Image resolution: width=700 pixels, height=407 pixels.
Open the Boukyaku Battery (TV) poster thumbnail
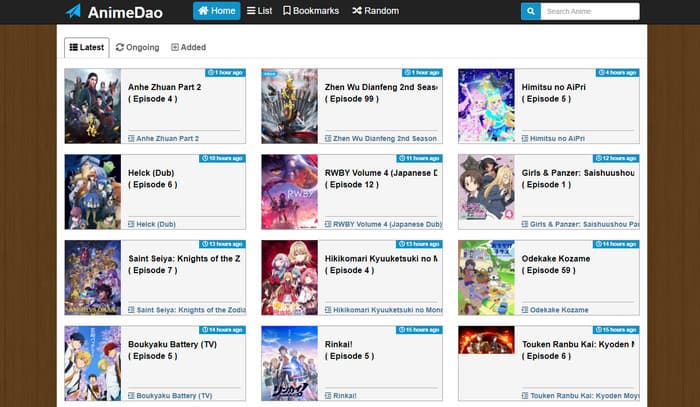(x=92, y=363)
